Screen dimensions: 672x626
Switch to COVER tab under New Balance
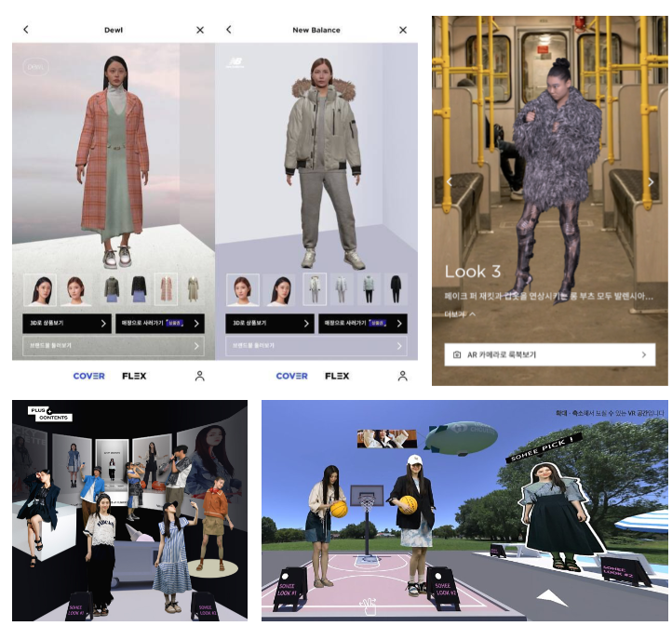(x=292, y=376)
